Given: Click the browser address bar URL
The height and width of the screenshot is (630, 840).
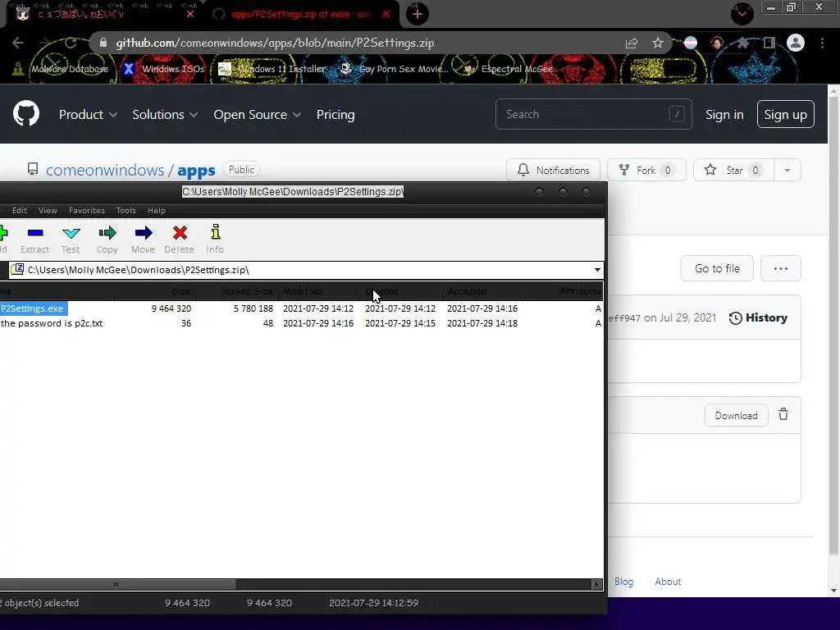Looking at the screenshot, I should (x=275, y=43).
